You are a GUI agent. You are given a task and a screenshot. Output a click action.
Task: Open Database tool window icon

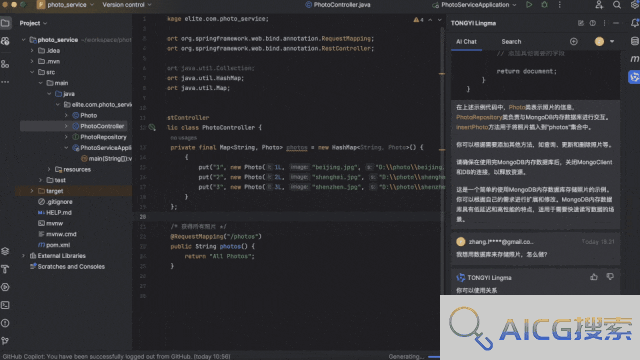(x=635, y=41)
